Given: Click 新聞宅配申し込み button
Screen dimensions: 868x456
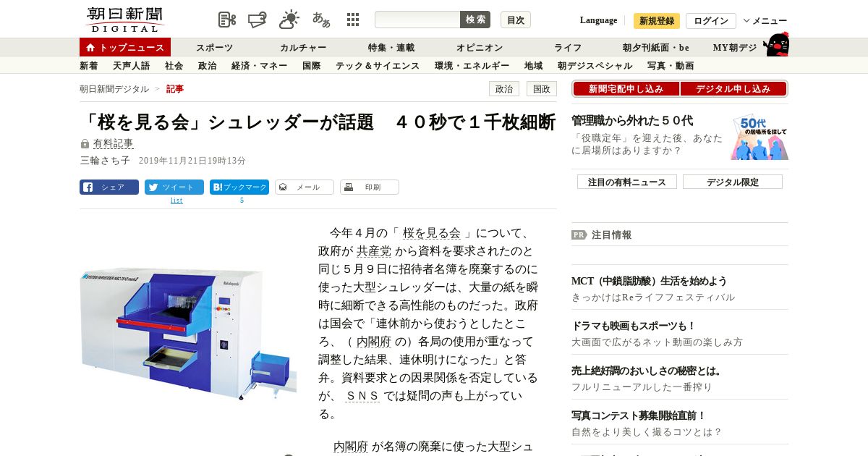Looking at the screenshot, I should [626, 88].
